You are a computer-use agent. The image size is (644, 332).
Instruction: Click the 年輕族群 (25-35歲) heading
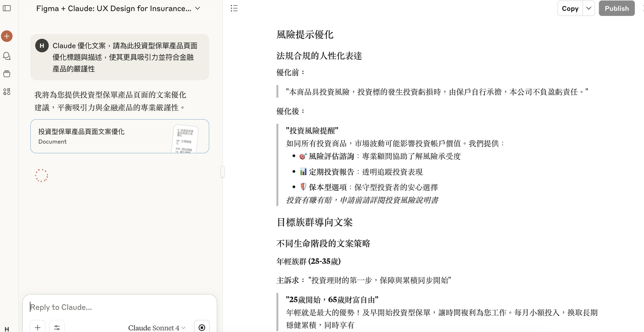pos(308,261)
